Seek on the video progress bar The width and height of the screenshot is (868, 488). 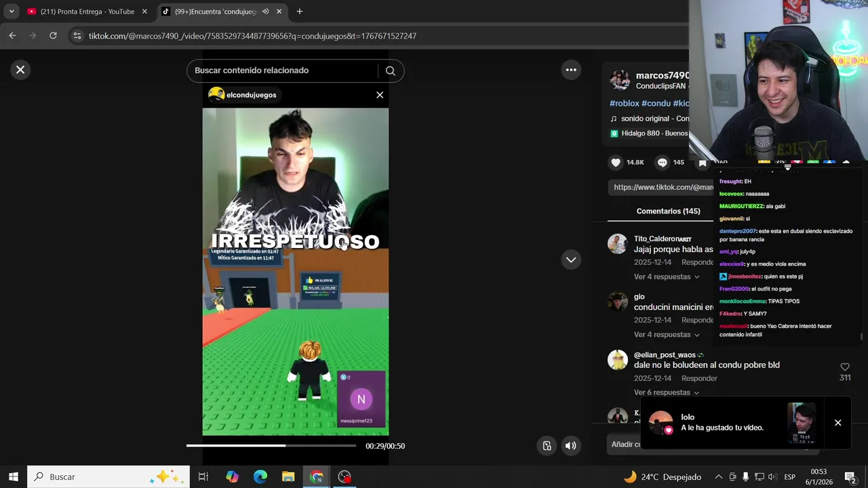coord(271,446)
